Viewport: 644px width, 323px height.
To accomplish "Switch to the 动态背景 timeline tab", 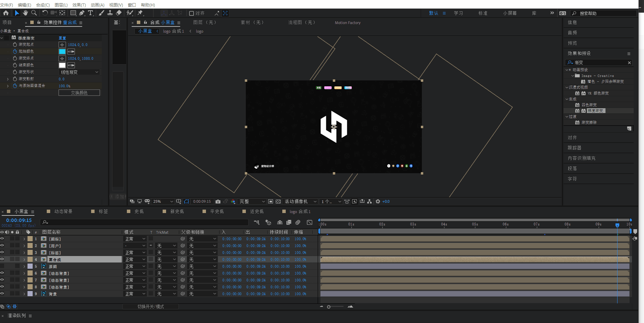I will (x=63, y=212).
